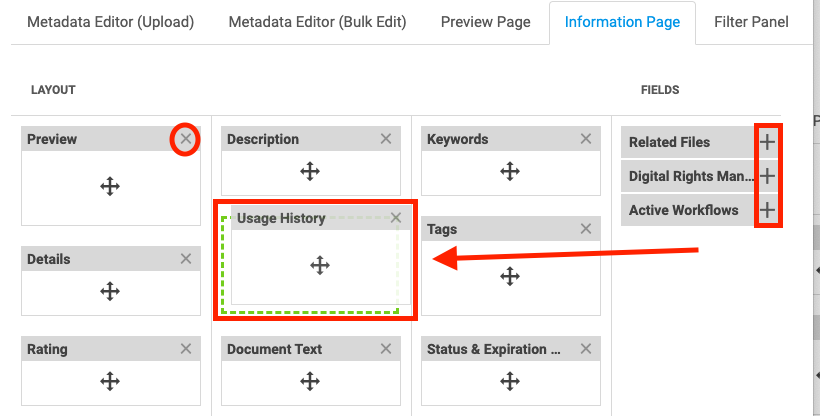Add the Active Workflows field
This screenshot has height=416, width=820.
[x=767, y=210]
